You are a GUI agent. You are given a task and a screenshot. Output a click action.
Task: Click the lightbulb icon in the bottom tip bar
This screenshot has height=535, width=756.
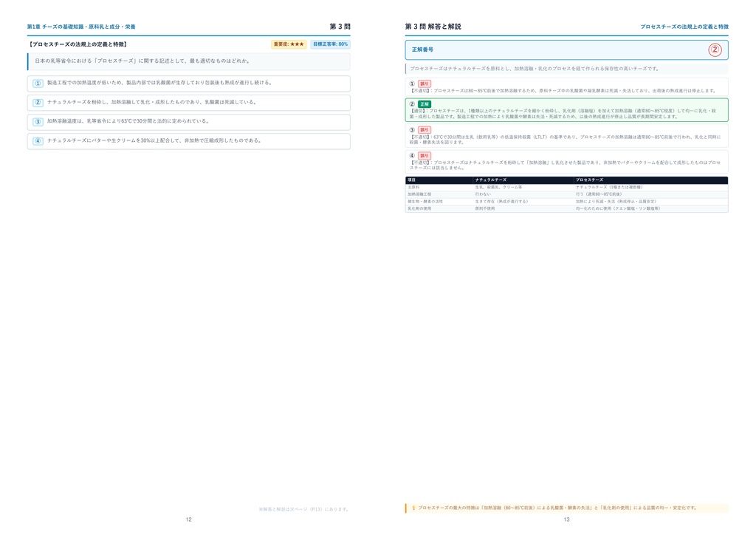click(x=413, y=508)
